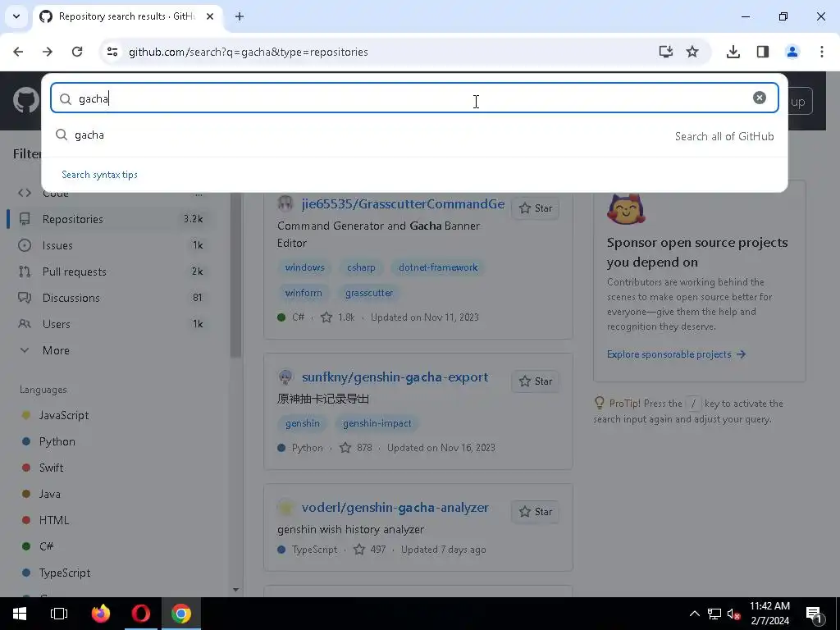This screenshot has width=840, height=630.
Task: Open the 497 stargazers link
Action: point(370,550)
